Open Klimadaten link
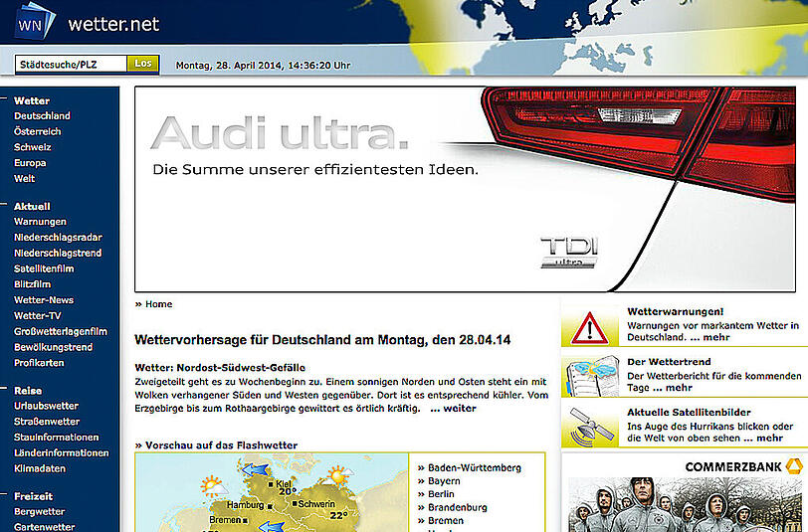The image size is (808, 532). pyautogui.click(x=40, y=468)
